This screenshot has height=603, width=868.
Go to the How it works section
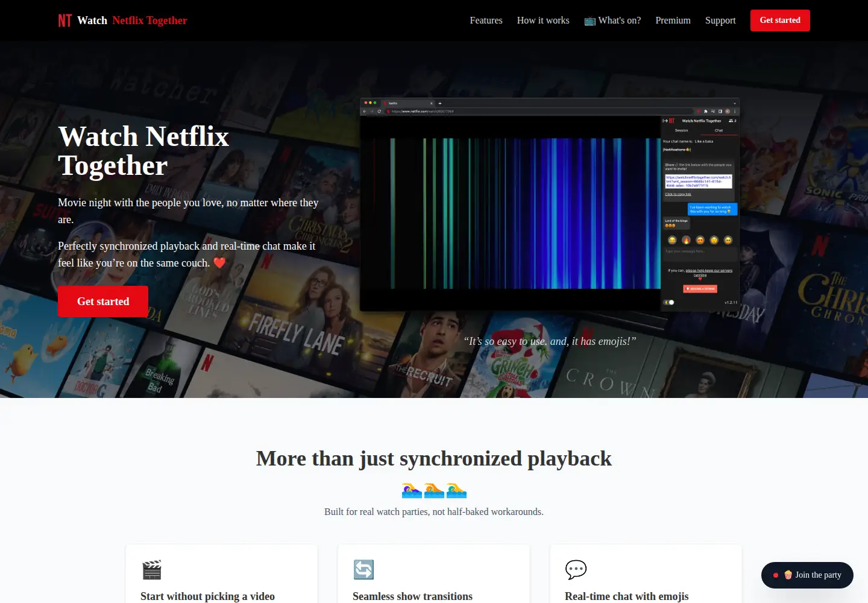point(543,21)
